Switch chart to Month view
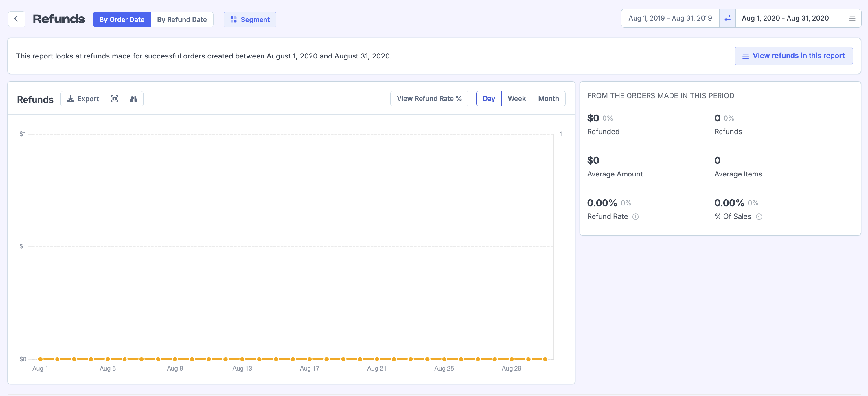 tap(548, 98)
